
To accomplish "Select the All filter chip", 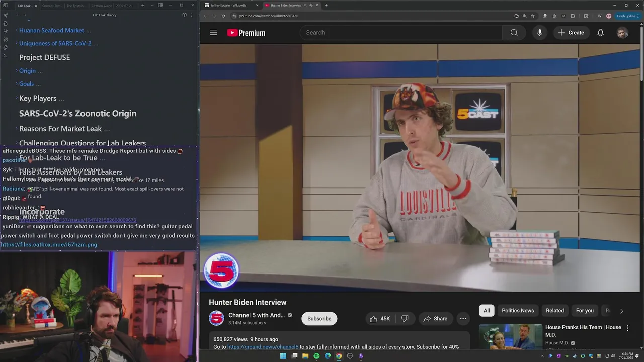I will (x=487, y=311).
